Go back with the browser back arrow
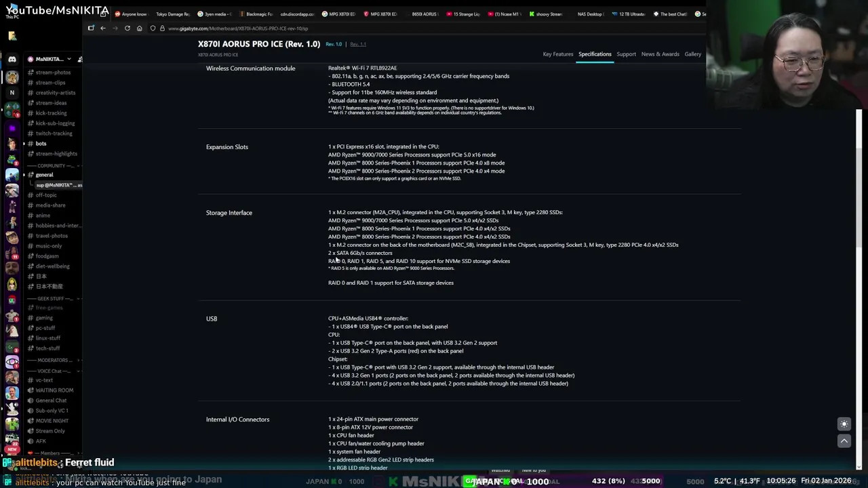868x488 pixels. (103, 28)
